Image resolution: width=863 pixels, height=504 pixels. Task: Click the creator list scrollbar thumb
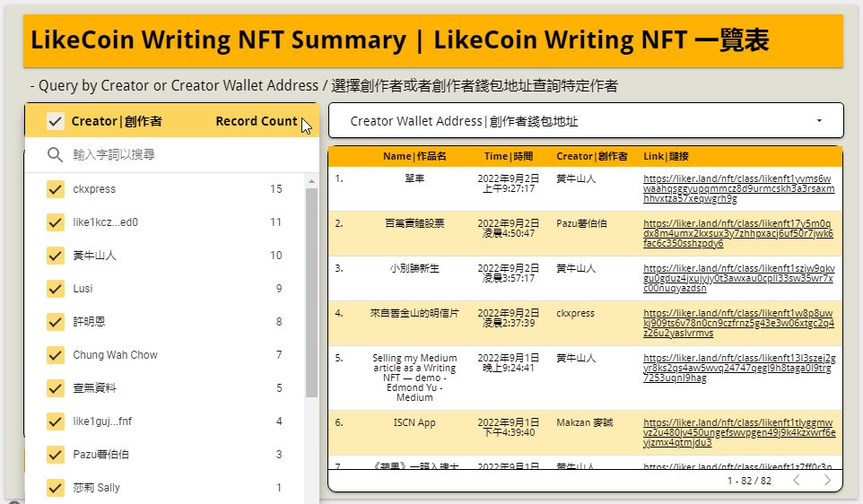311,292
